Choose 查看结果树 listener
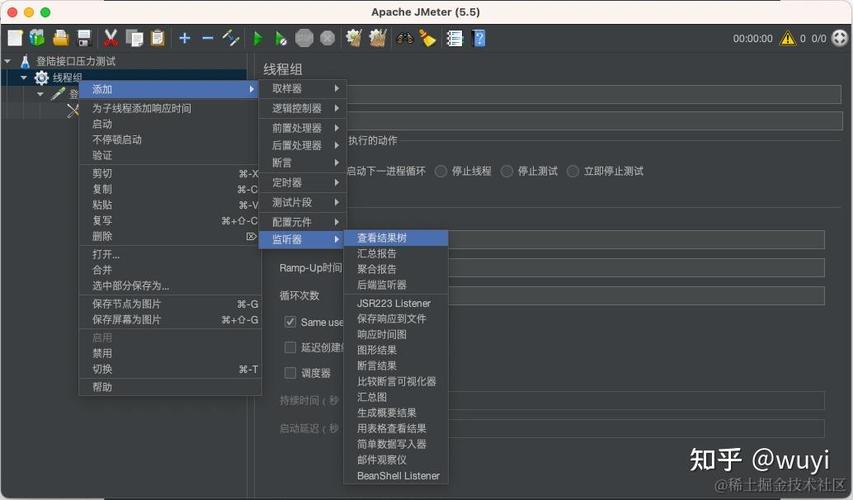The height and width of the screenshot is (500, 853). pyautogui.click(x=396, y=238)
